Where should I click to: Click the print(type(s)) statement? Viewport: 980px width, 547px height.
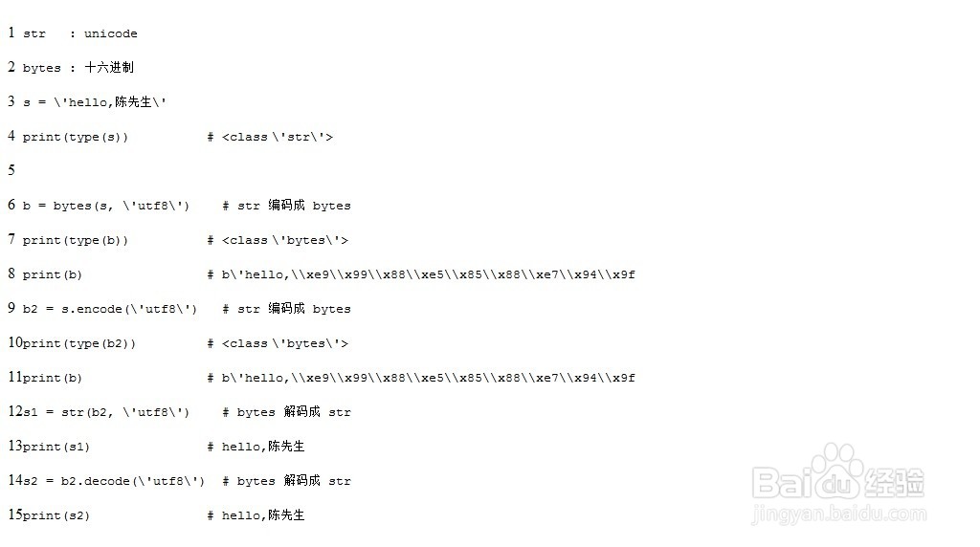(x=76, y=138)
